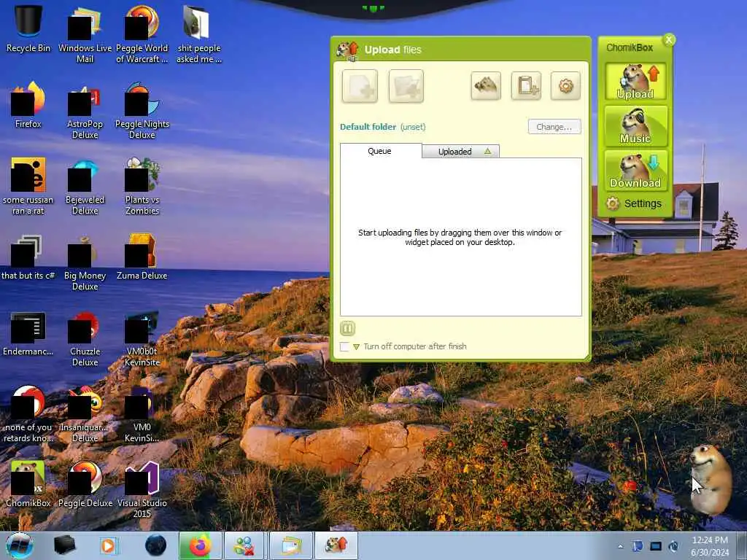Click the media player taskbar icon
Image resolution: width=747 pixels, height=560 pixels.
point(109,545)
